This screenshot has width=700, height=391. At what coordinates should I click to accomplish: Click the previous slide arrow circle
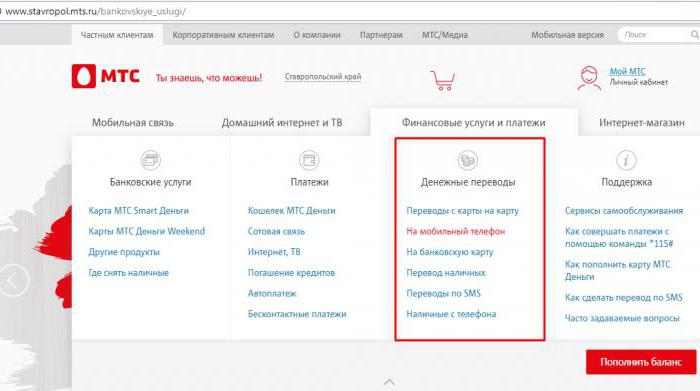tap(13, 280)
